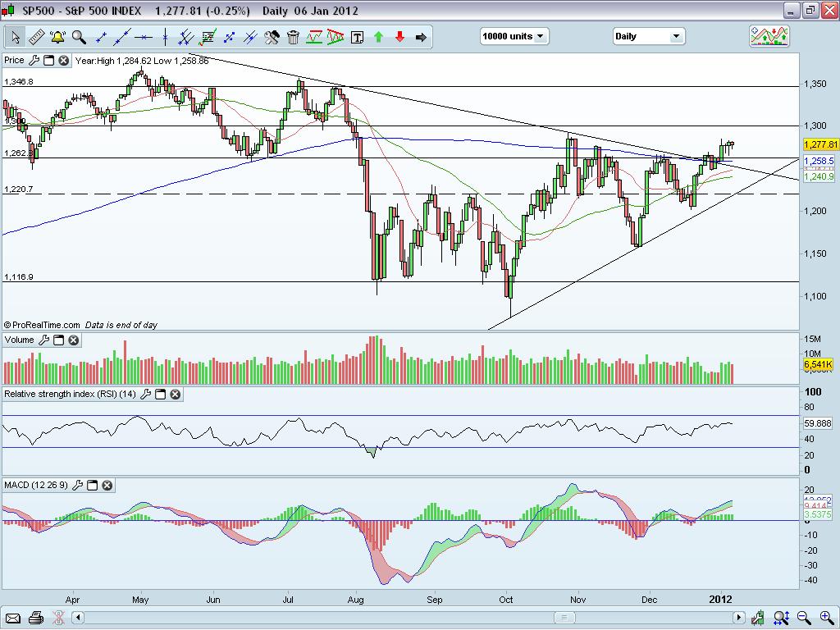The height and width of the screenshot is (630, 840).
Task: Click the zoom with vertical arrows icon
Action: [781, 619]
